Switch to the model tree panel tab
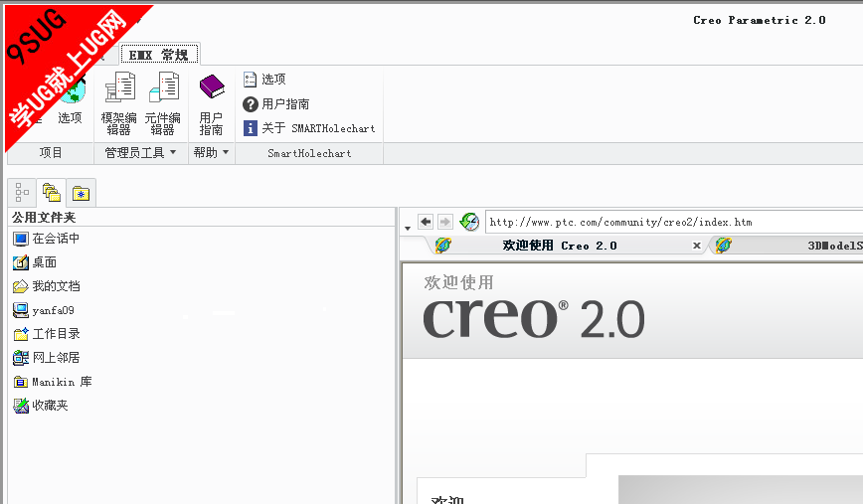The width and height of the screenshot is (863, 504). 22,193
